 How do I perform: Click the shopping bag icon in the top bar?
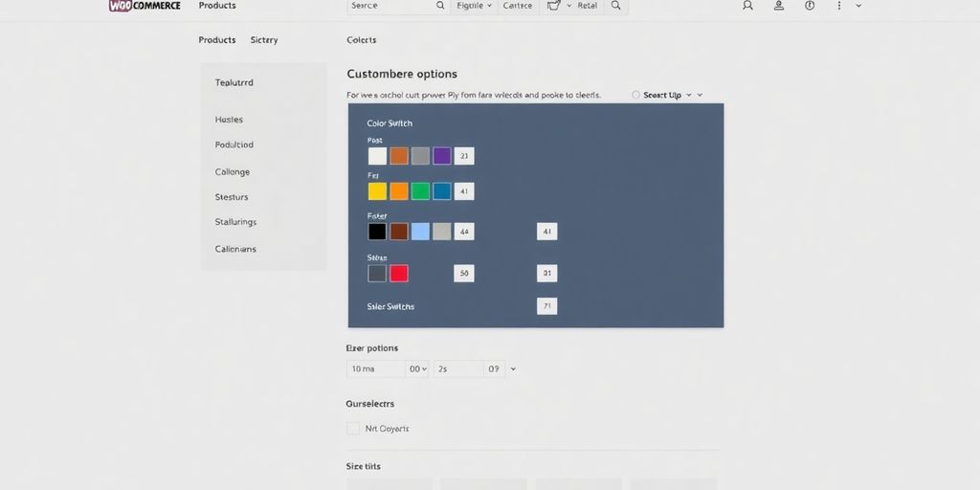coord(553,6)
